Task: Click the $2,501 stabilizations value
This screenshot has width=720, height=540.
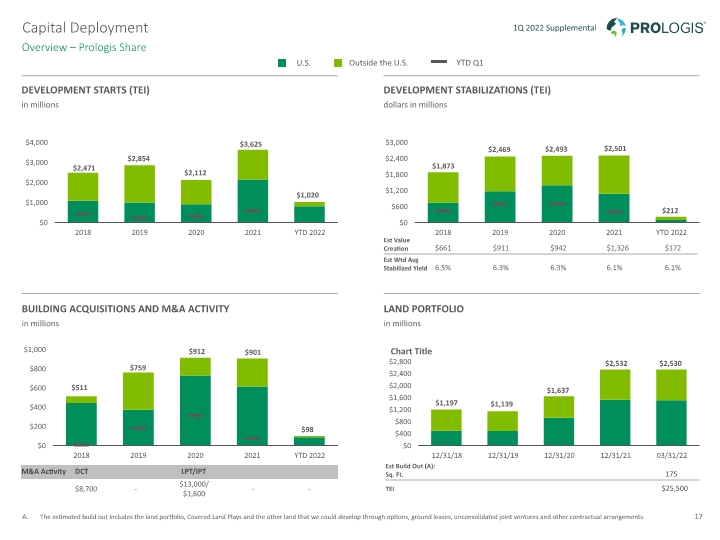Action: 615,148
